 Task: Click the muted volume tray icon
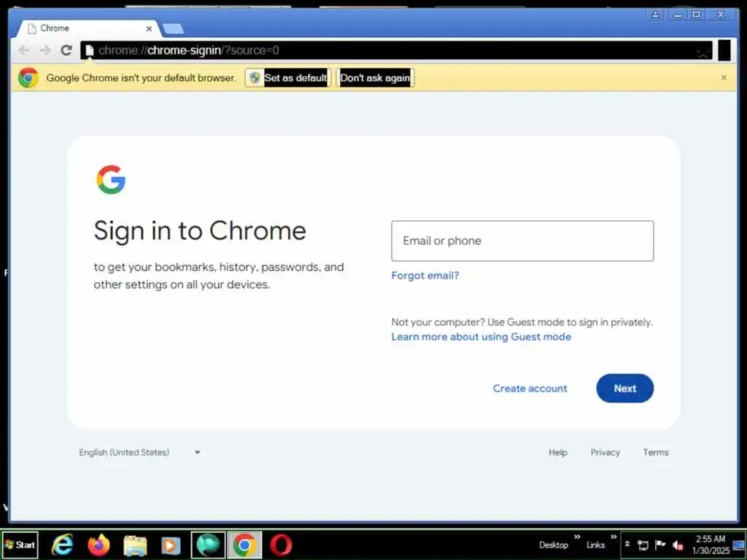678,545
